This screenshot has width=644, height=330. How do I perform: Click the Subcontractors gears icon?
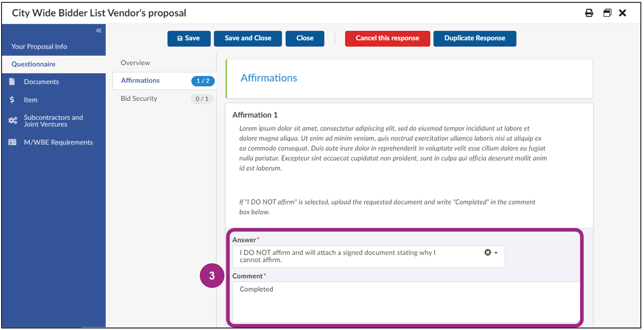(x=13, y=120)
